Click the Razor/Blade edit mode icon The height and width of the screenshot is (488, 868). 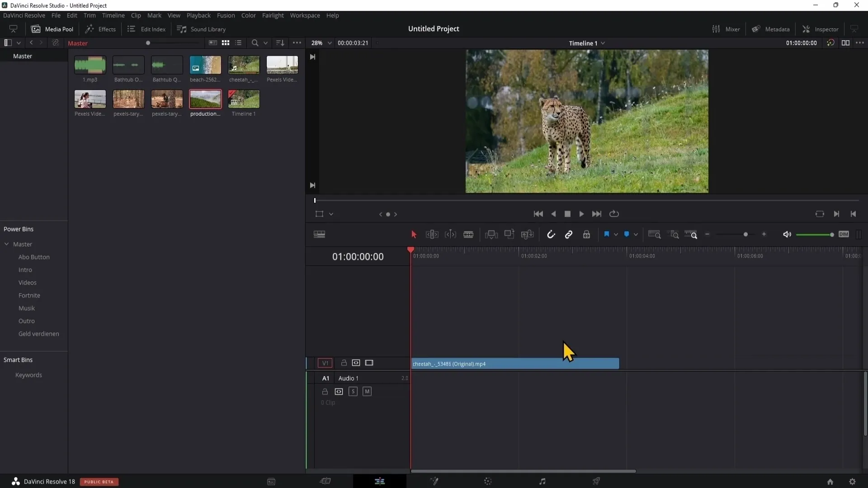coord(468,234)
